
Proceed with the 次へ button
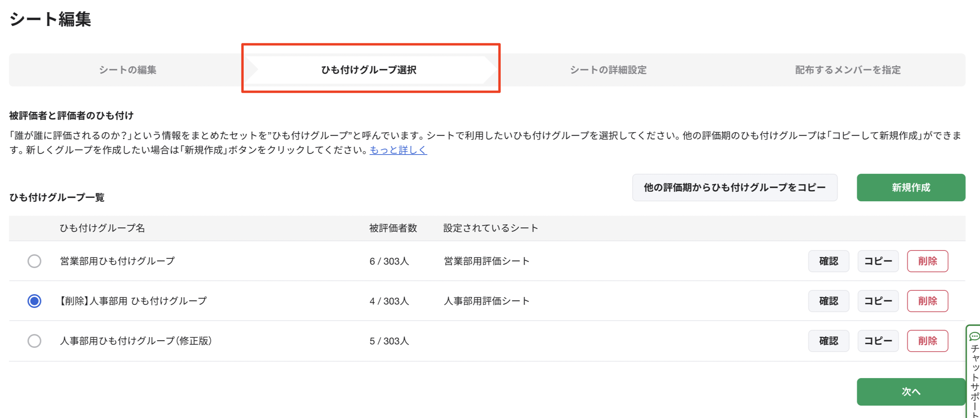click(x=911, y=392)
